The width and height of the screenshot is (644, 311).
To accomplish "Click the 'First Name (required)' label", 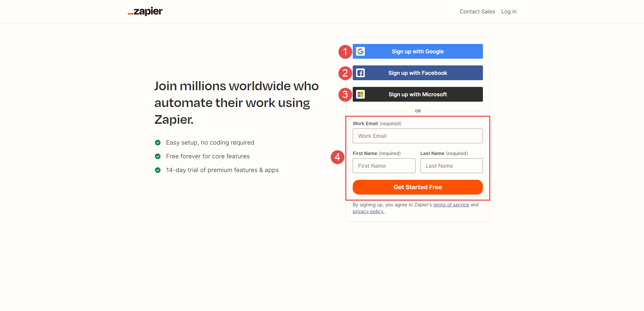I will pyautogui.click(x=377, y=153).
